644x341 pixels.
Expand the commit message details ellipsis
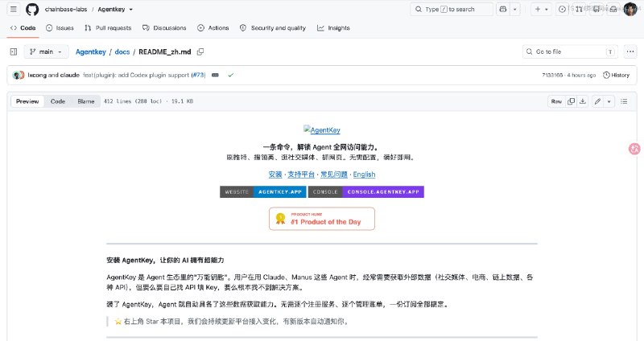[x=215, y=75]
